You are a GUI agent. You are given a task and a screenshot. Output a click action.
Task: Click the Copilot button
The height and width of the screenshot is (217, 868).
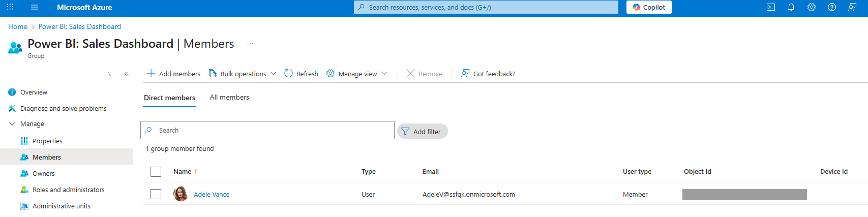pos(649,7)
